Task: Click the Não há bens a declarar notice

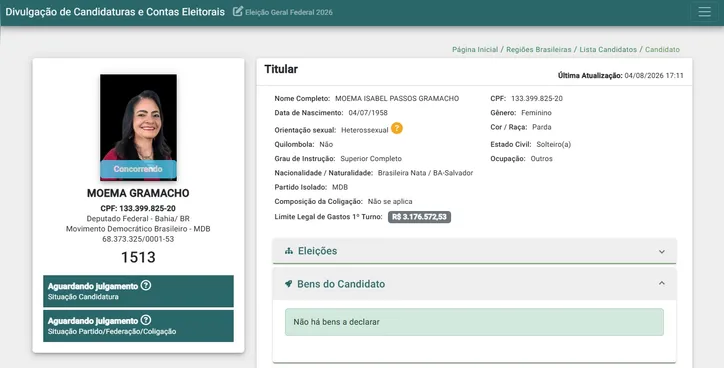Action: tap(474, 322)
